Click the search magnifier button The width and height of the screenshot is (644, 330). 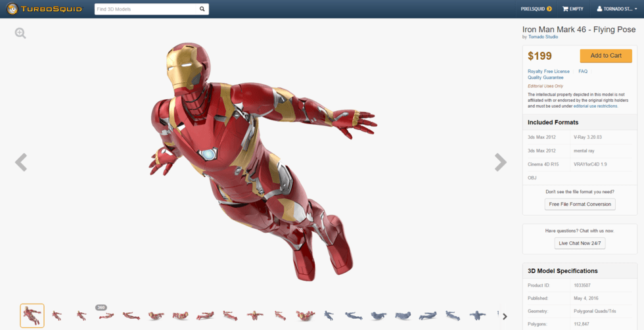pyautogui.click(x=202, y=9)
